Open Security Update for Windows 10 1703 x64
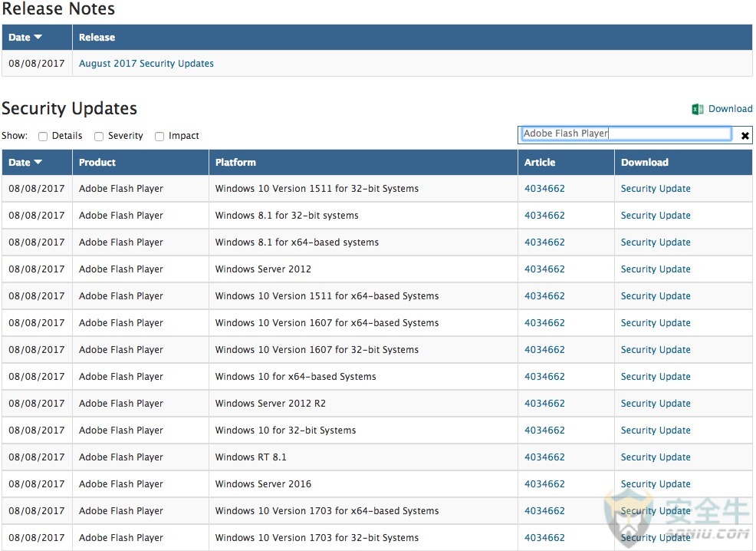The width and height of the screenshot is (756, 551). 656,511
